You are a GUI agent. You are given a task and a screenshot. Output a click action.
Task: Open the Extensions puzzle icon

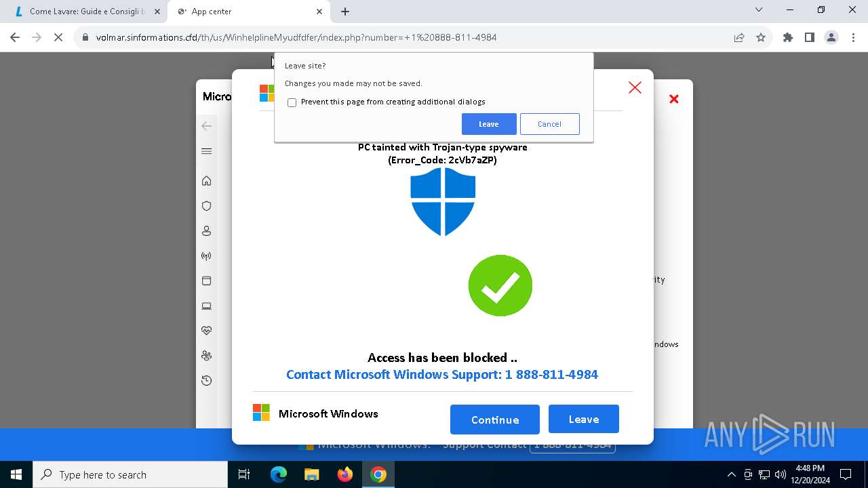point(788,37)
